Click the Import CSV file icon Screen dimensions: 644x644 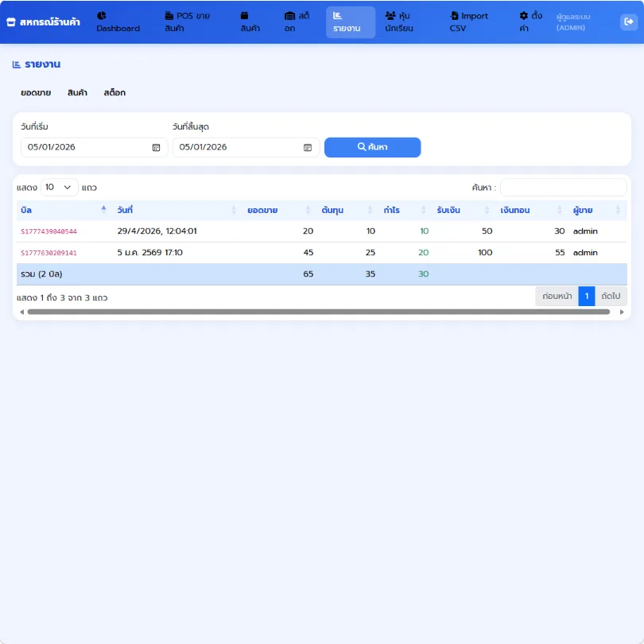(454, 16)
